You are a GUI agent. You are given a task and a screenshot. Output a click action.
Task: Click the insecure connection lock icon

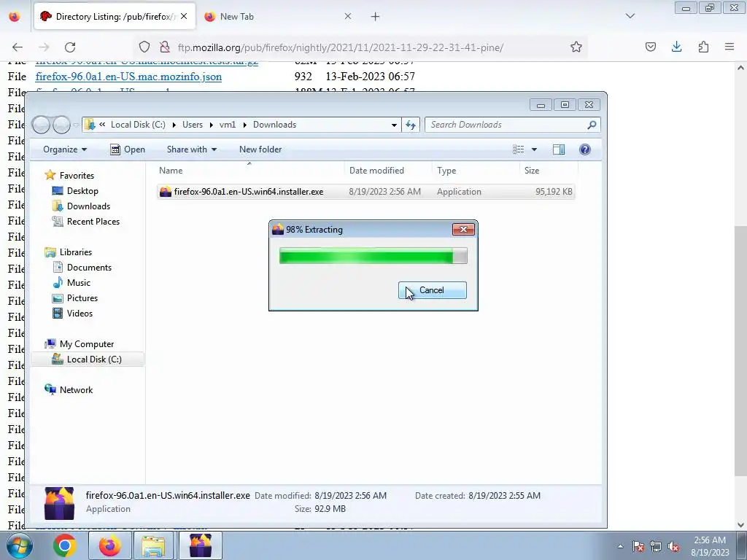click(x=165, y=47)
